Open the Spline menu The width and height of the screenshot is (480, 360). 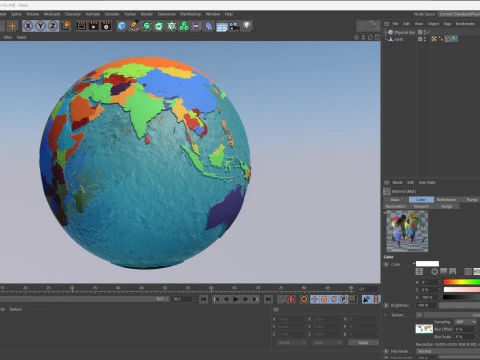(x=16, y=14)
